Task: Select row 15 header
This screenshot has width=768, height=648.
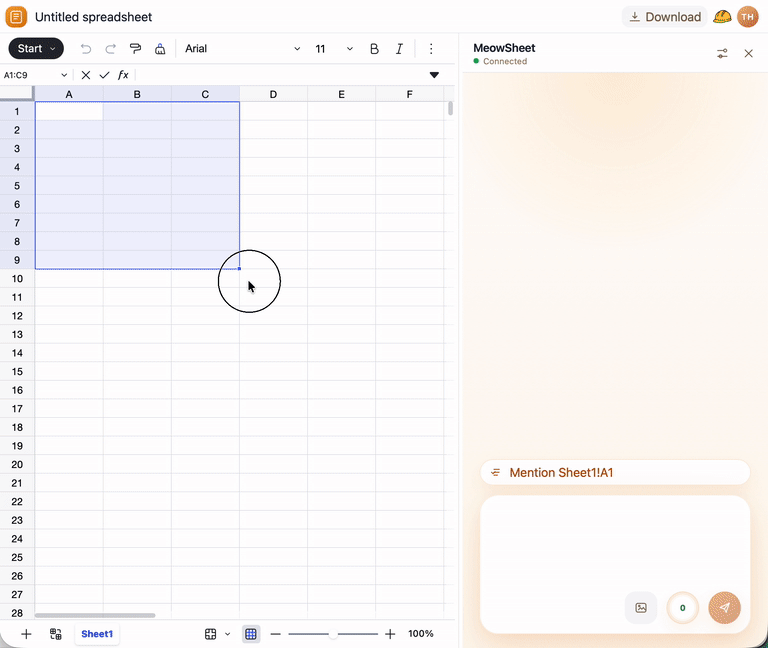Action: pyautogui.click(x=17, y=371)
